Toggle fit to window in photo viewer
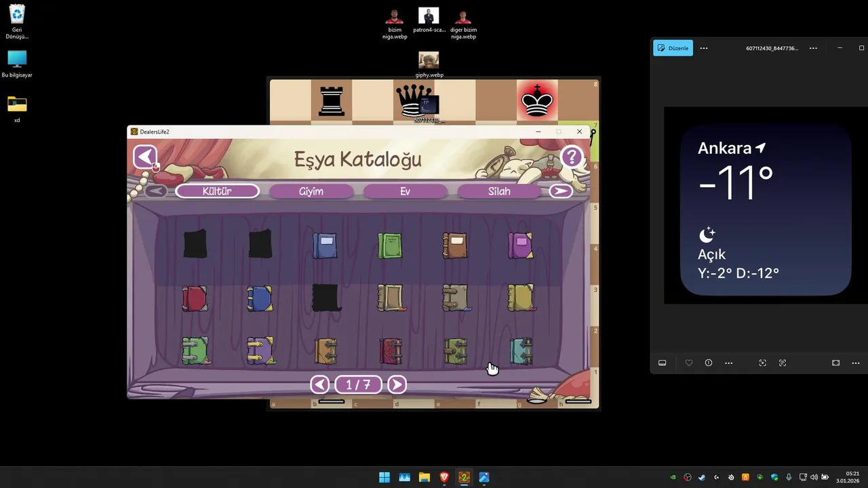Screen dimensions: 868x488 click(x=836, y=363)
